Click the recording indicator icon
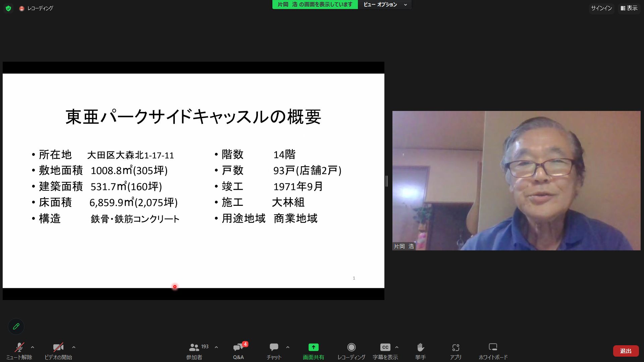644x362 pixels. coord(22,8)
